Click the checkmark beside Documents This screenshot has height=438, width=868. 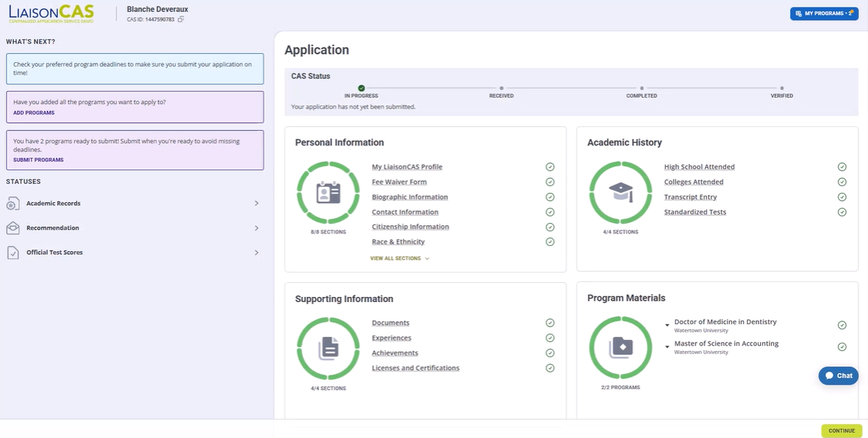549,323
